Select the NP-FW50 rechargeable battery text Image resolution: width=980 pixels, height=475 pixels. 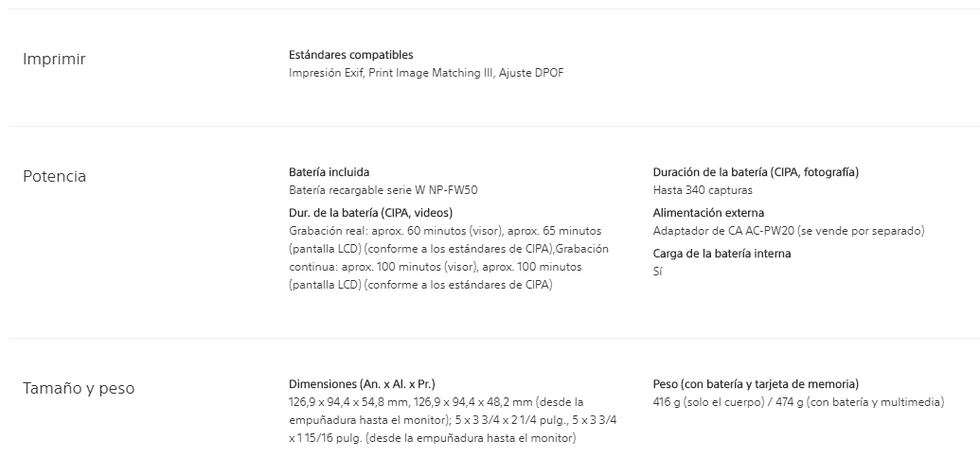(x=383, y=190)
